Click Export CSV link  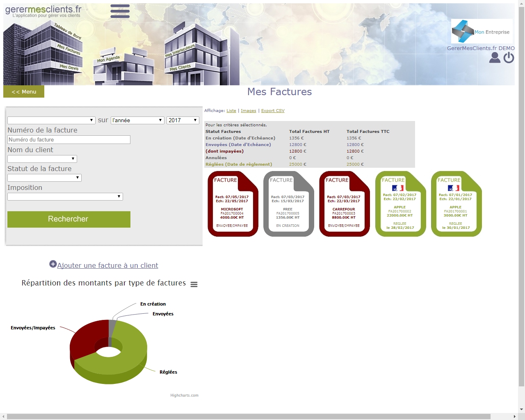tap(273, 111)
